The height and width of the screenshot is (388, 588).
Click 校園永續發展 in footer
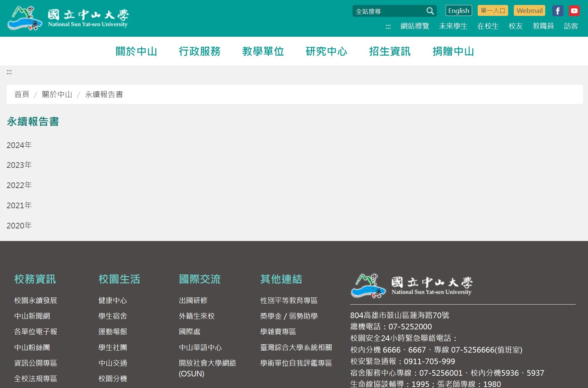[x=36, y=300]
